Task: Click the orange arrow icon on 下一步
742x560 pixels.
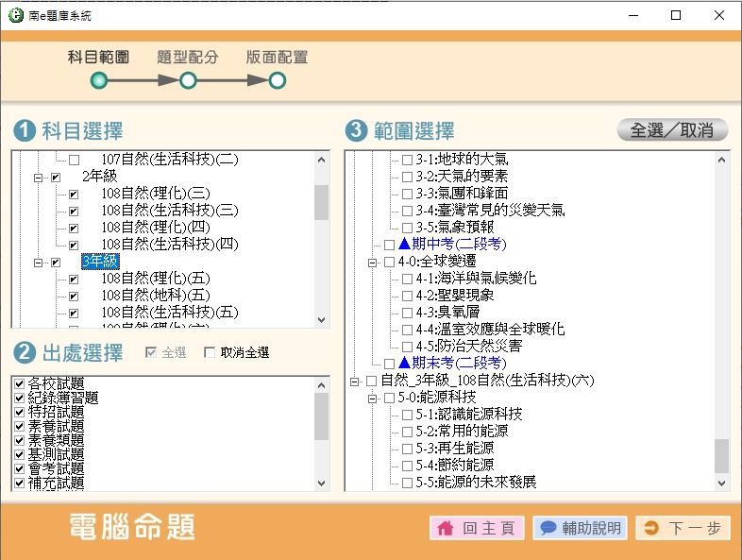Action: (x=651, y=529)
